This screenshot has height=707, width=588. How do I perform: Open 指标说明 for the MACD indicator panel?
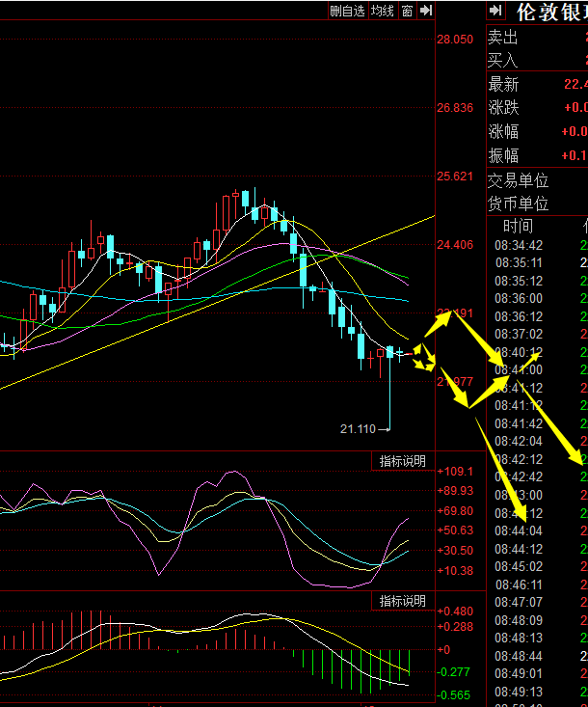coord(402,601)
